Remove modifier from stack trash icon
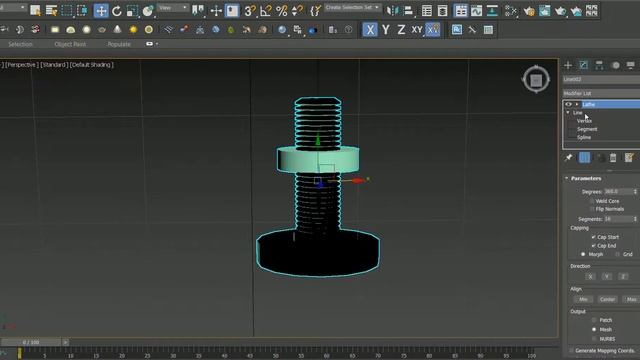Image resolution: width=640 pixels, height=360 pixels. click(613, 158)
